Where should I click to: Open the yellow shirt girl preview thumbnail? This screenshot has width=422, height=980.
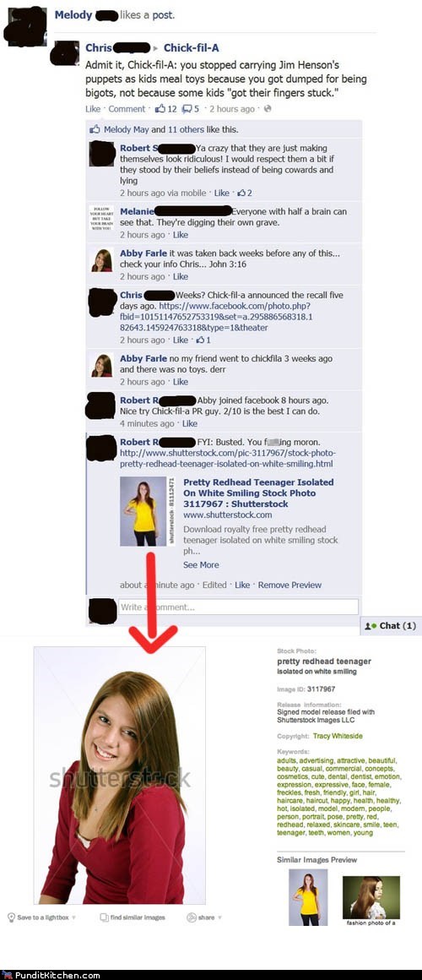pos(143,511)
